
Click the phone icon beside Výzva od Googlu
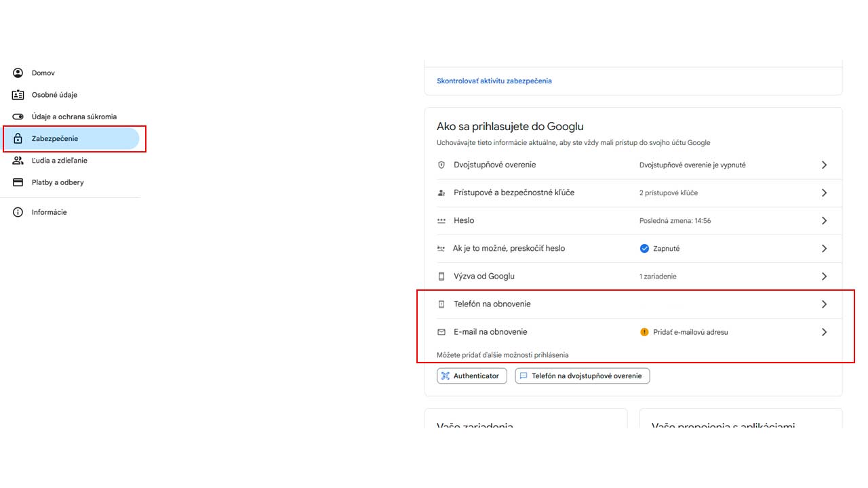tap(441, 277)
